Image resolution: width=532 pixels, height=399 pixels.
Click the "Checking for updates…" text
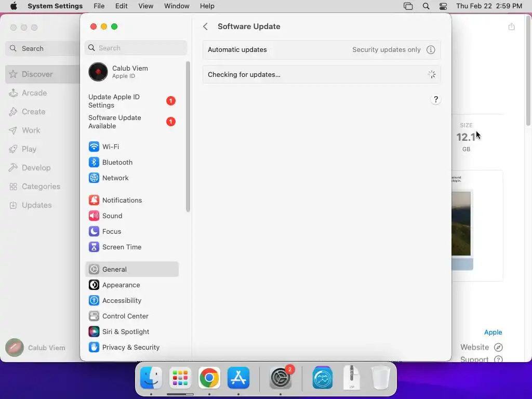point(244,75)
